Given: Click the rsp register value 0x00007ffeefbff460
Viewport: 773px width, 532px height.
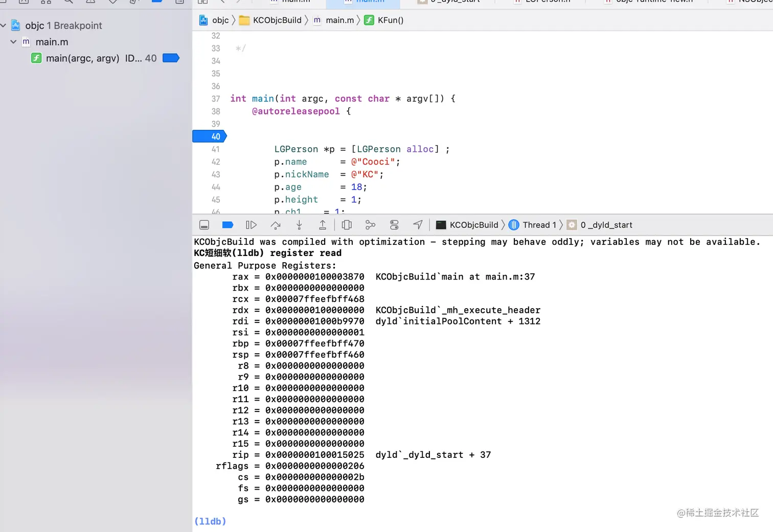Looking at the screenshot, I should [315, 355].
